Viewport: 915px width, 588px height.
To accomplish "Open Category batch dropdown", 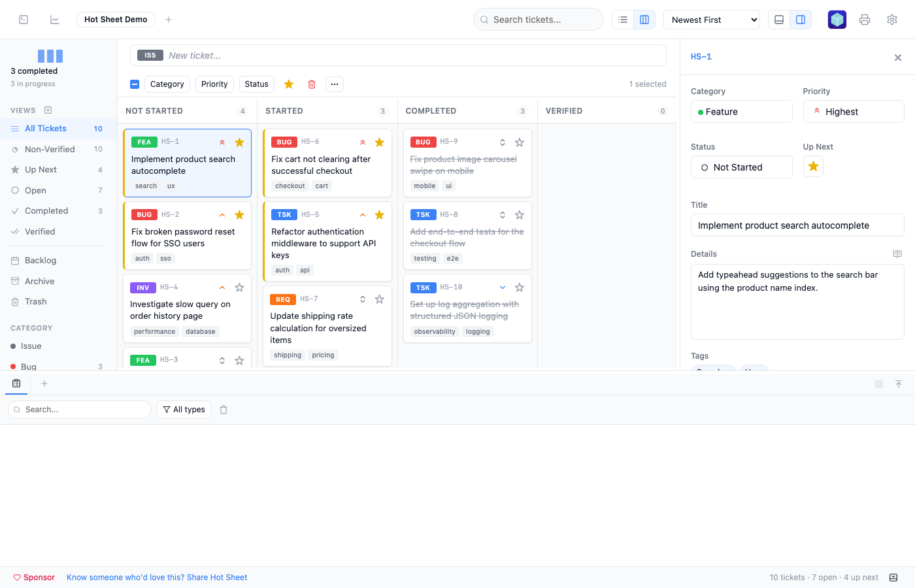I will click(167, 84).
